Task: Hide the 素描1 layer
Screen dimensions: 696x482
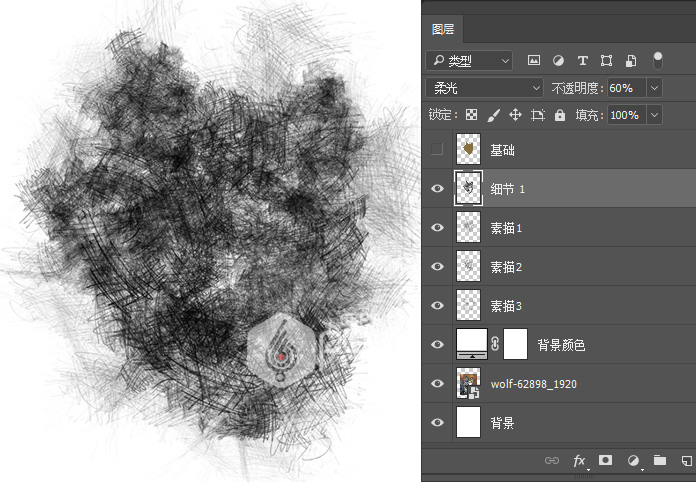Action: [437, 227]
